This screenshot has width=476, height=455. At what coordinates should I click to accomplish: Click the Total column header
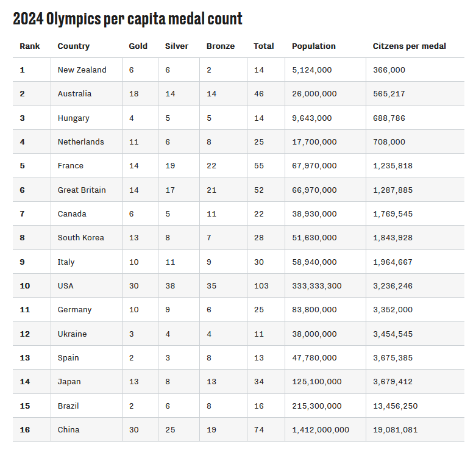click(x=264, y=46)
